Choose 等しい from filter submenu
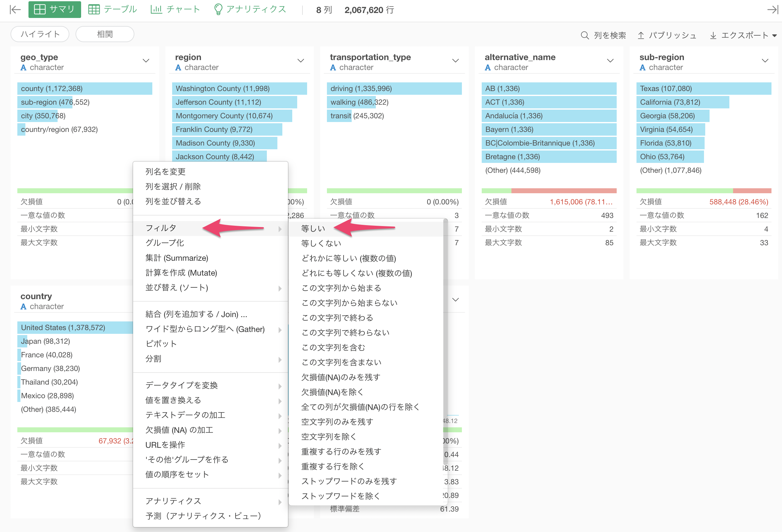The image size is (782, 532). coord(313,229)
